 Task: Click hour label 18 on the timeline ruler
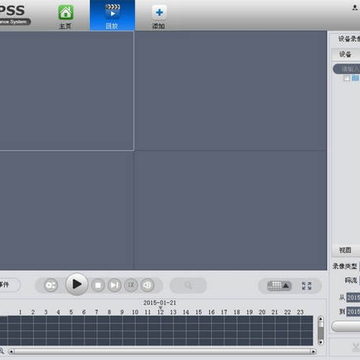coord(237,312)
